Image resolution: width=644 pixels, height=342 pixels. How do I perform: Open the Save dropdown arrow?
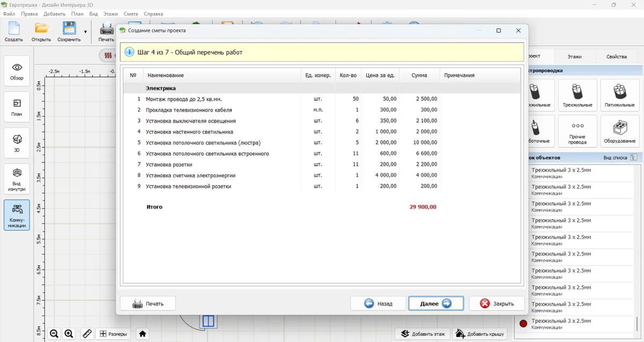coord(85,32)
